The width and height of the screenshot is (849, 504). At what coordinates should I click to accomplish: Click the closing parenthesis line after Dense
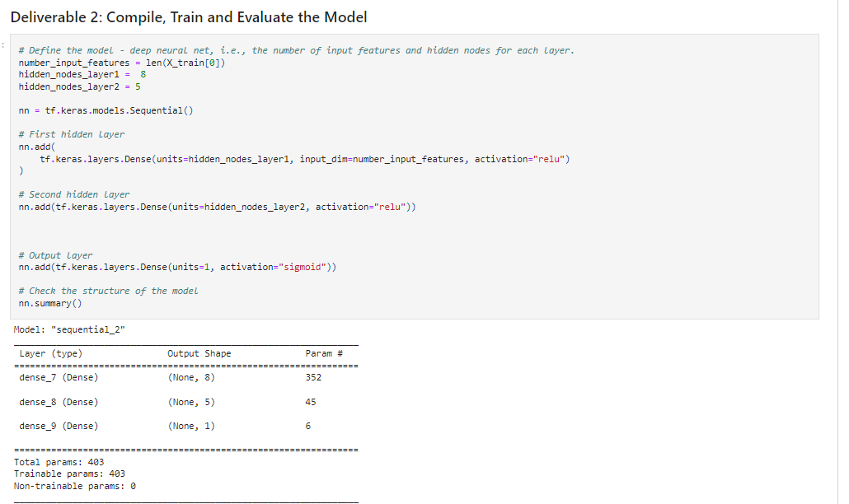(21, 171)
